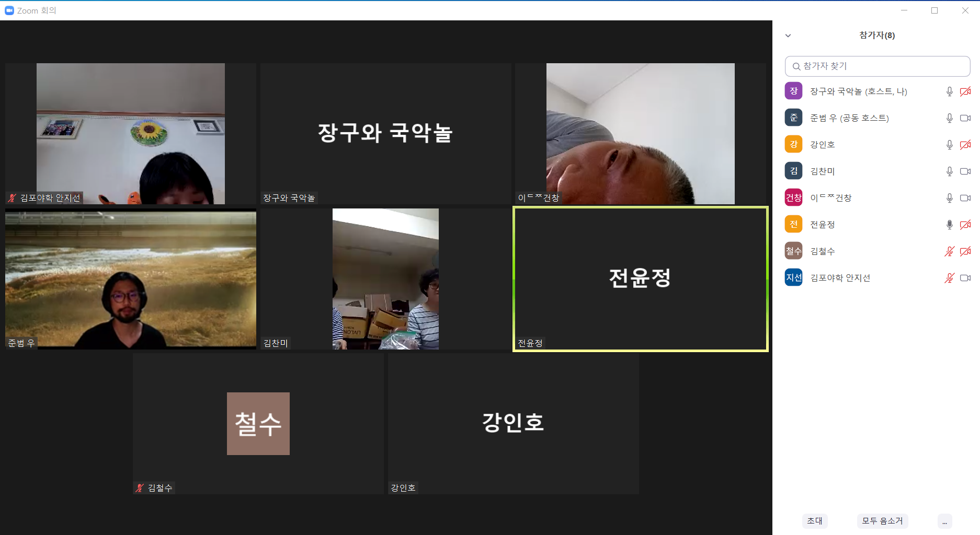Click active microphone icon in 전윤정 row
This screenshot has width=980, height=535.
[x=950, y=225]
